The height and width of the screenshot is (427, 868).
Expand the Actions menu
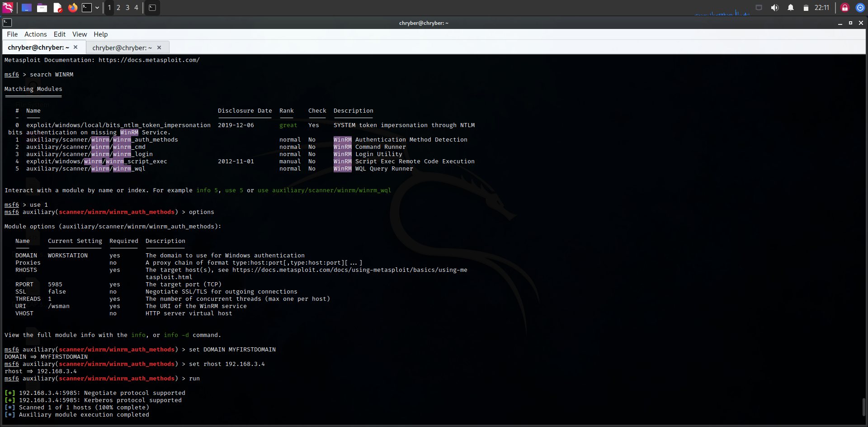click(35, 34)
